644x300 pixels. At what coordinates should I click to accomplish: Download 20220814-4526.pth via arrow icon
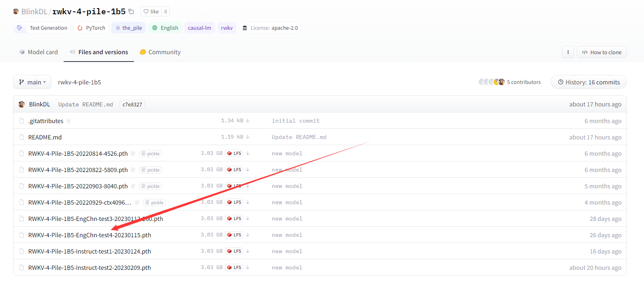pos(248,153)
